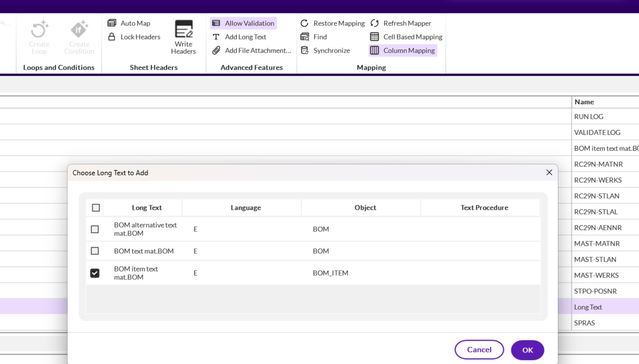Click the Add File Attachment paperclip icon
The height and width of the screenshot is (364, 639).
[x=216, y=50]
